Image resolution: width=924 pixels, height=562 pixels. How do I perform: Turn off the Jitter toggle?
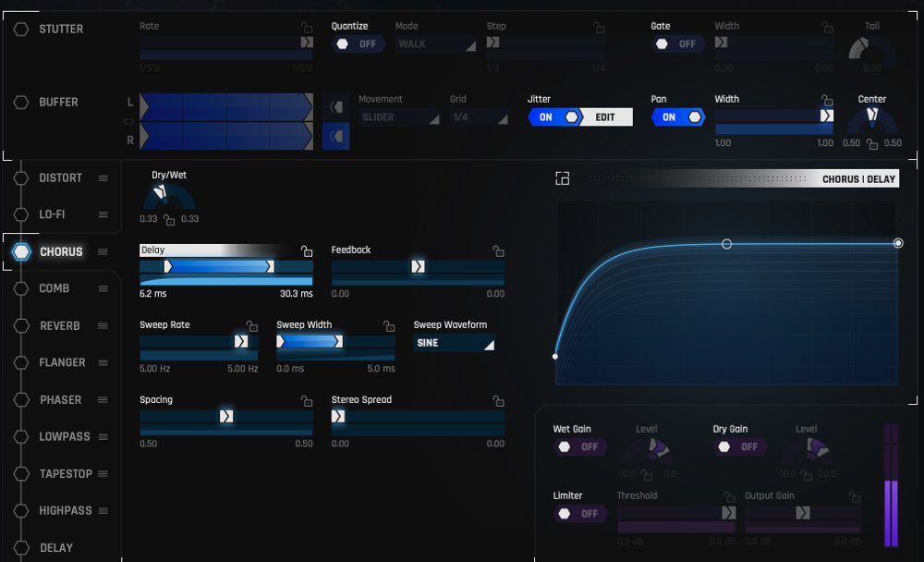point(554,117)
